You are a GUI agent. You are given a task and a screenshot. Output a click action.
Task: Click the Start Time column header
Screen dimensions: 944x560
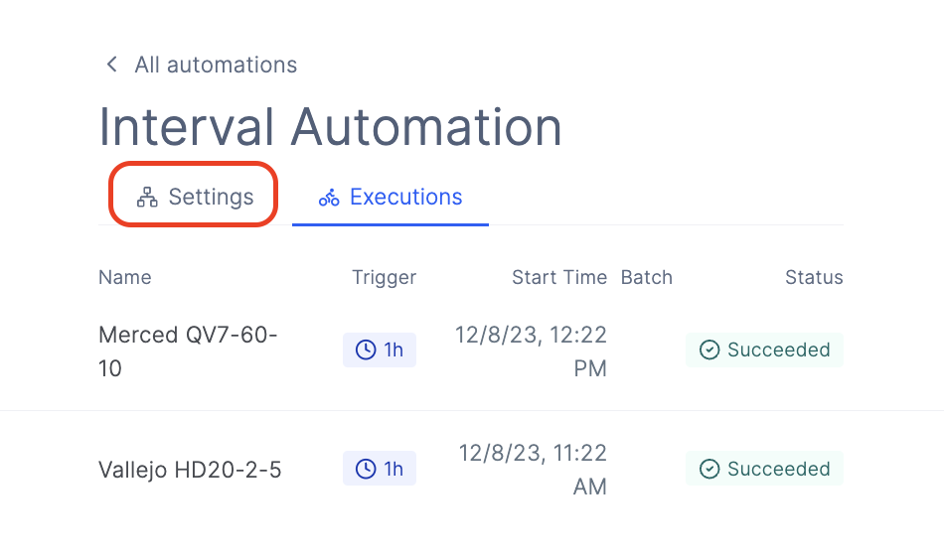[x=559, y=277]
